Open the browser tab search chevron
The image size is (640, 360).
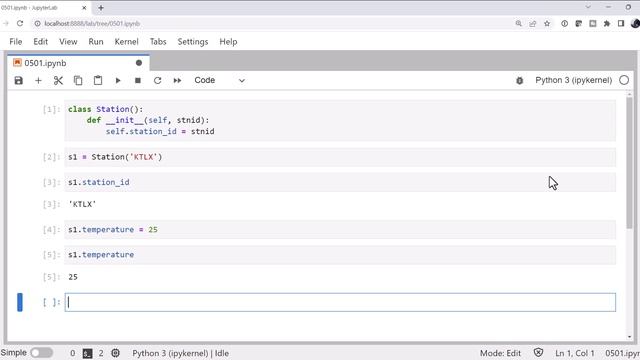point(588,7)
